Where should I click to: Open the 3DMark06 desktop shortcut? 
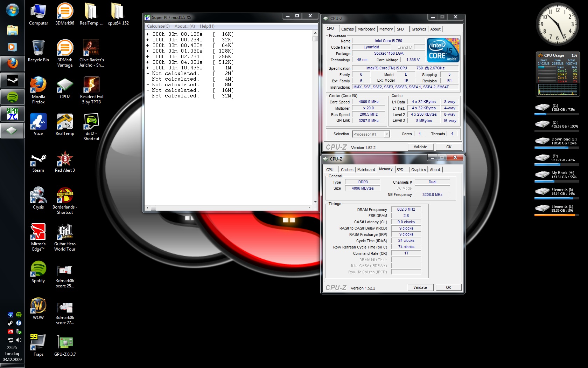(65, 15)
